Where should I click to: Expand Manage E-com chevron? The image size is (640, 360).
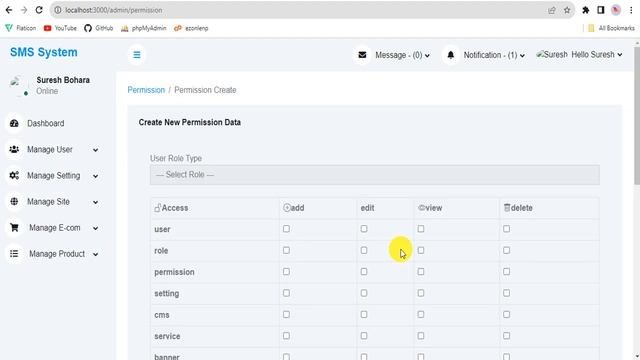(x=96, y=229)
